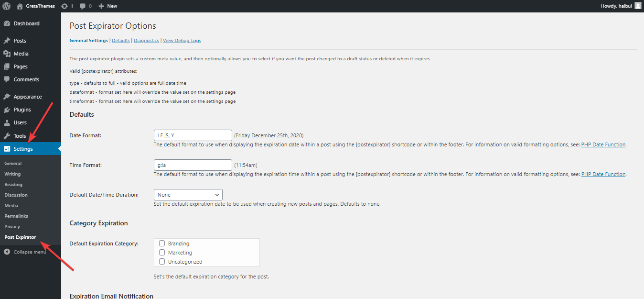The image size is (644, 299).
Task: Open Appearance via the paintbrush icon
Action: [x=7, y=96]
